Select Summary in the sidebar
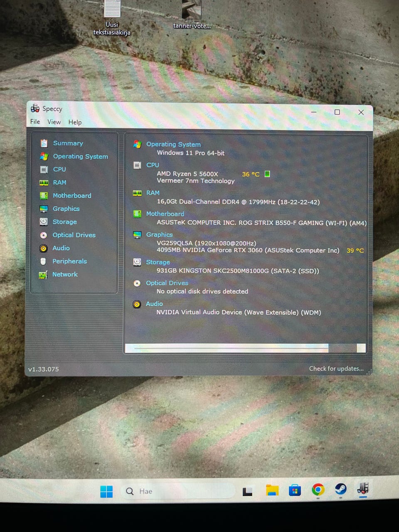This screenshot has height=532, width=399. click(68, 143)
